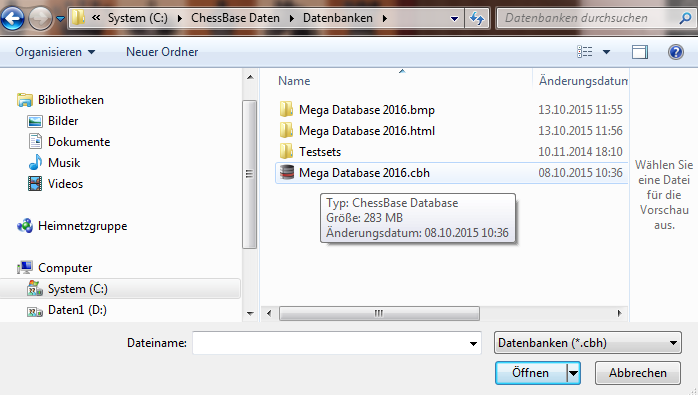The height and width of the screenshot is (395, 698).
Task: Select Dokumente library
Action: click(79, 142)
